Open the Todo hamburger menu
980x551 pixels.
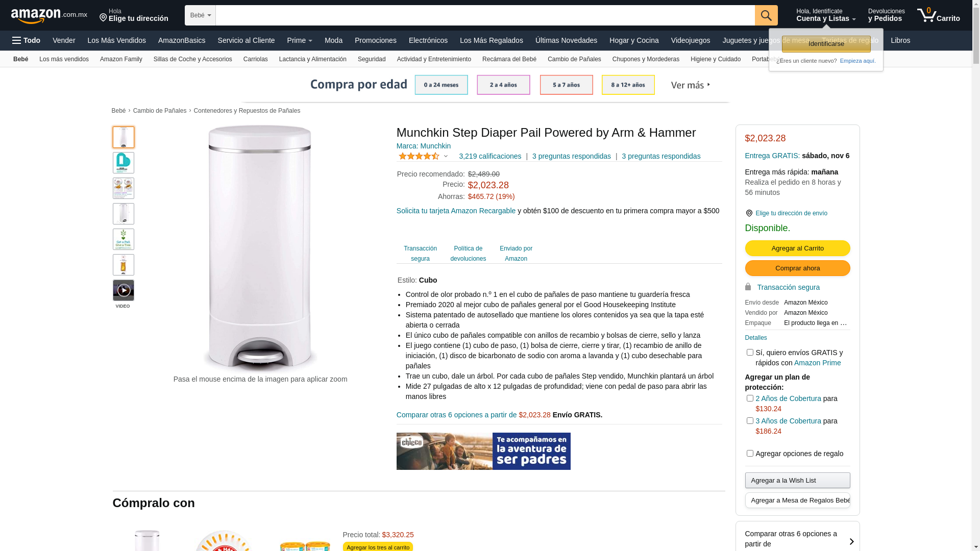(26, 40)
